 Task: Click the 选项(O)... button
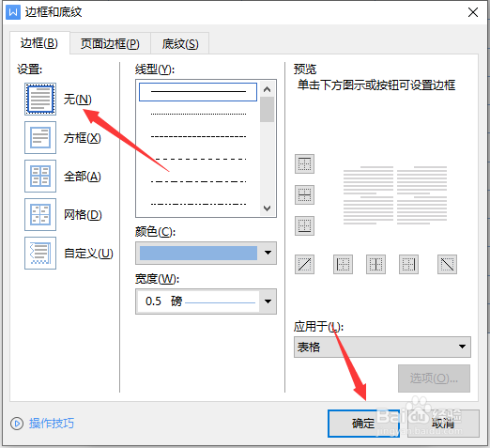pos(434,378)
